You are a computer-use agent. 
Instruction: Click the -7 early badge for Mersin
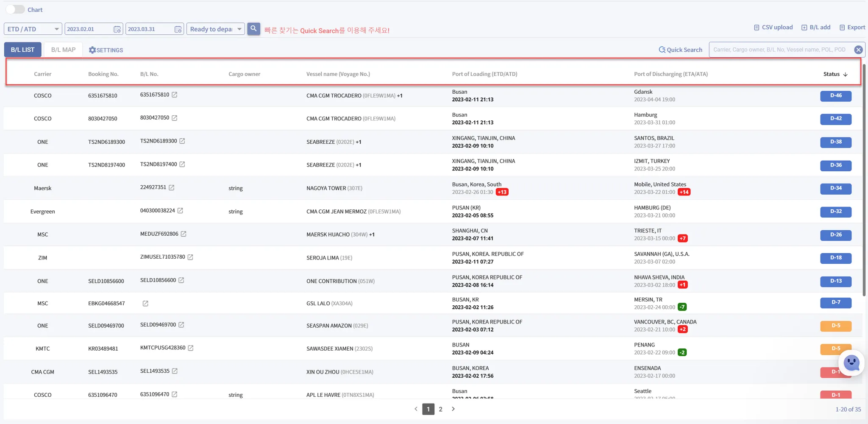(x=682, y=307)
